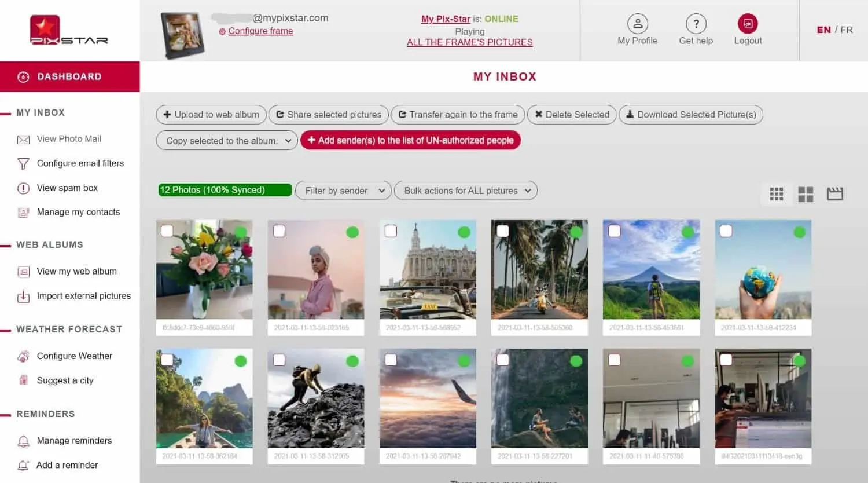The image size is (868, 483).
Task: Switch to small grid view icon
Action: [777, 194]
